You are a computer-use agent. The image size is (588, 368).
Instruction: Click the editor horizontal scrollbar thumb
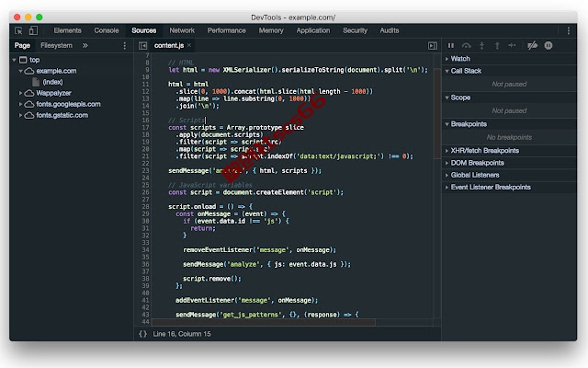coord(264,322)
